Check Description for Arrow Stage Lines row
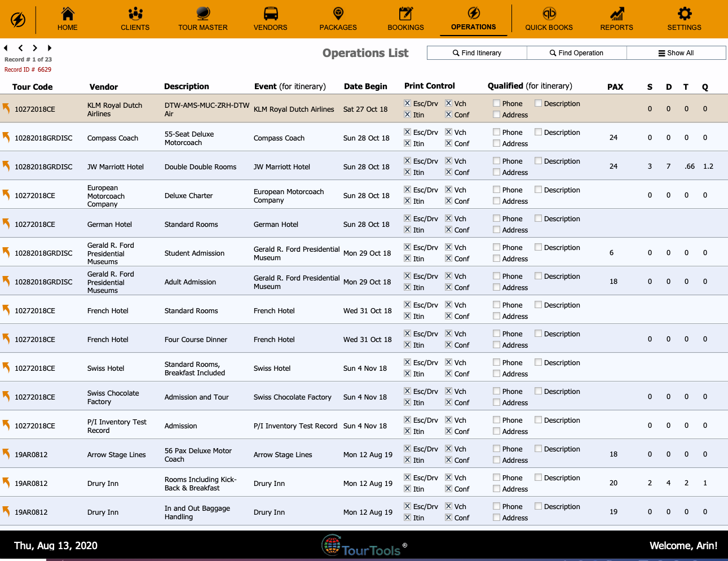The image size is (728, 561). [x=538, y=449]
